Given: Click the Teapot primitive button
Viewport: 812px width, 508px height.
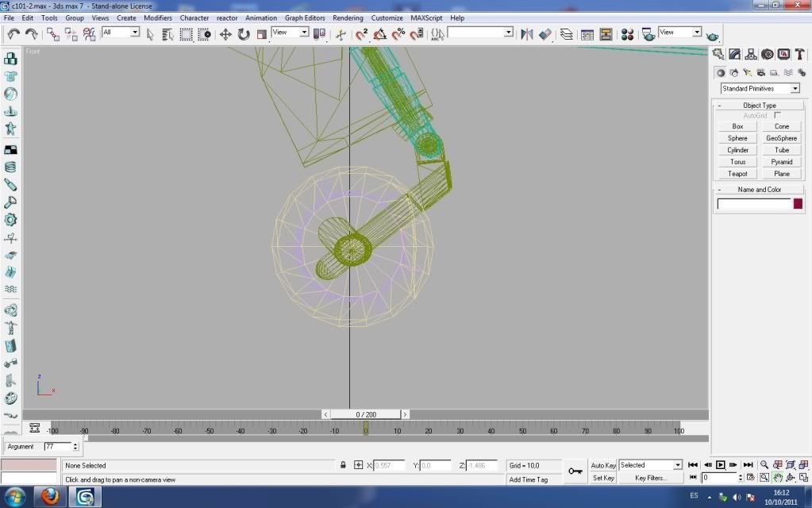Looking at the screenshot, I should click(x=737, y=174).
